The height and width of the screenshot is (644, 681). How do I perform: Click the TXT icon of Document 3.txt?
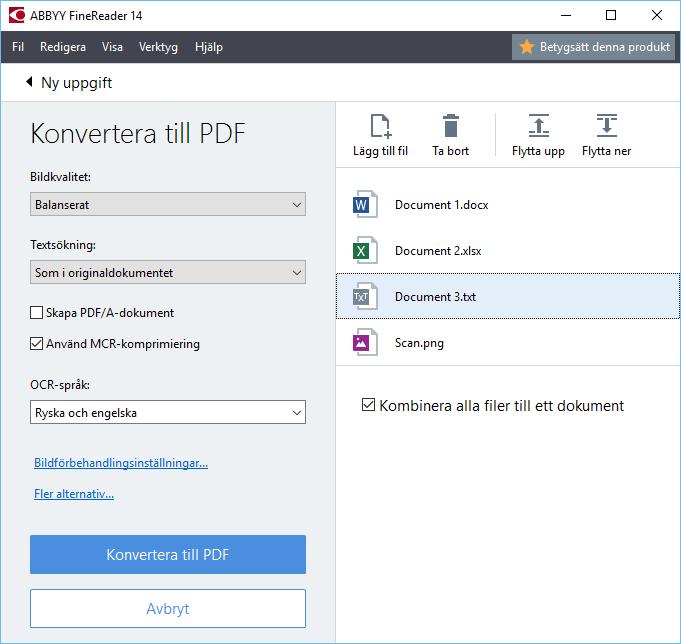[x=364, y=296]
